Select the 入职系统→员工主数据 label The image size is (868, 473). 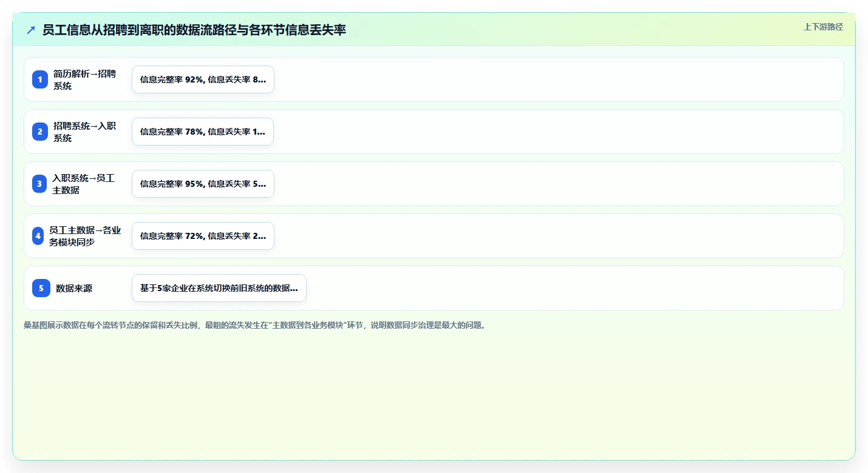(x=83, y=184)
